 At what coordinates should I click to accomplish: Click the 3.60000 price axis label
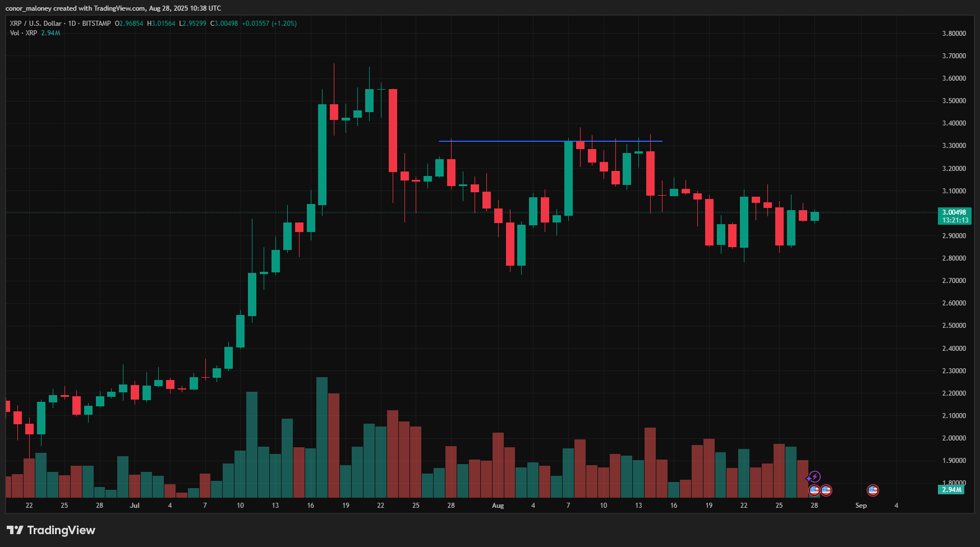[x=954, y=78]
